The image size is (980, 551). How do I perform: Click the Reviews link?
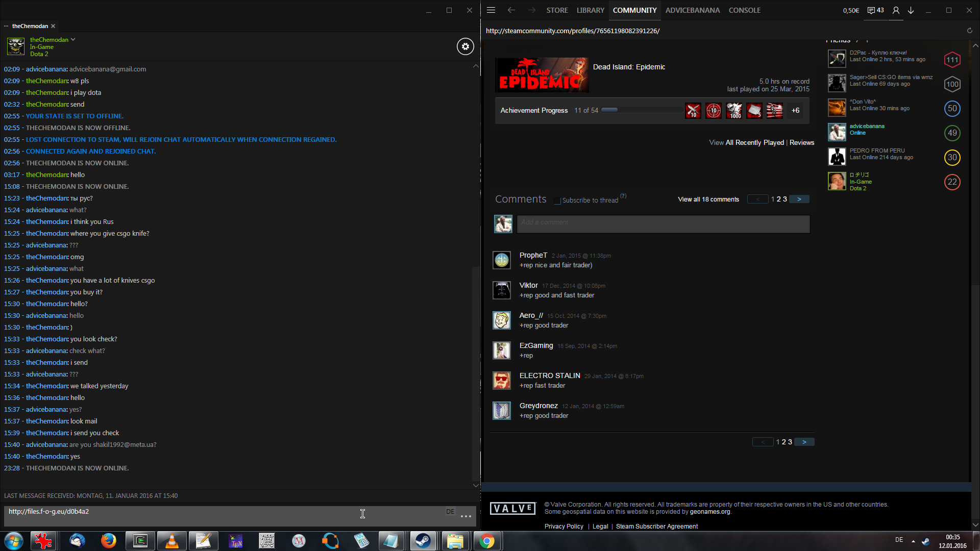click(x=801, y=143)
